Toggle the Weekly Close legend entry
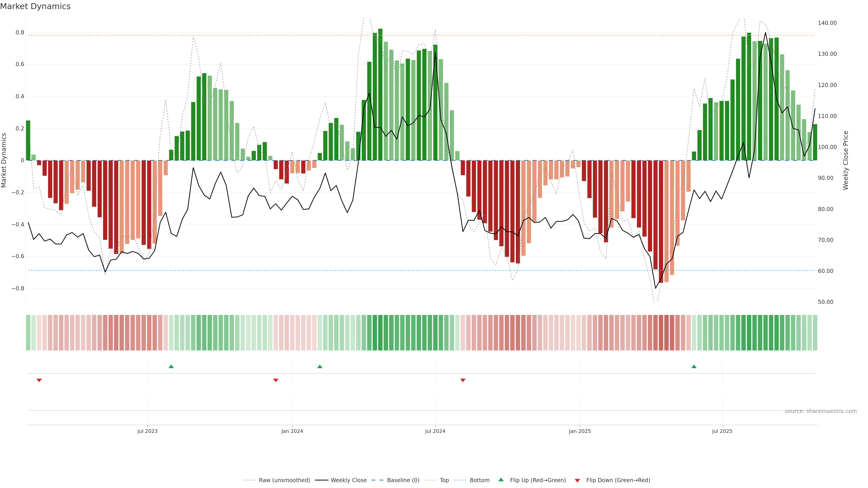 348,480
